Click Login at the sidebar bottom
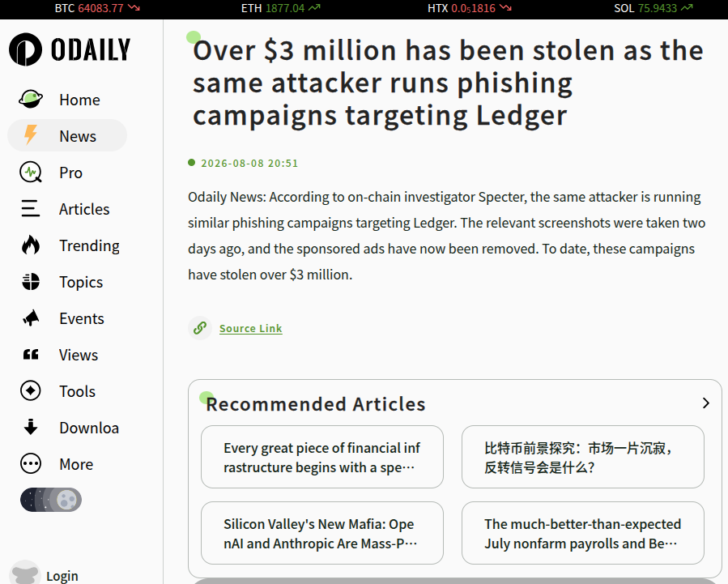 (62, 576)
